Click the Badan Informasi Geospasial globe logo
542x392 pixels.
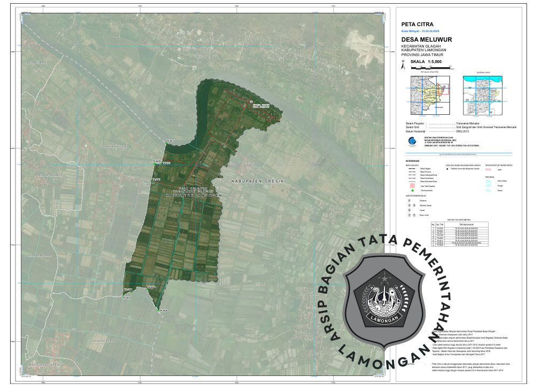pos(412,141)
